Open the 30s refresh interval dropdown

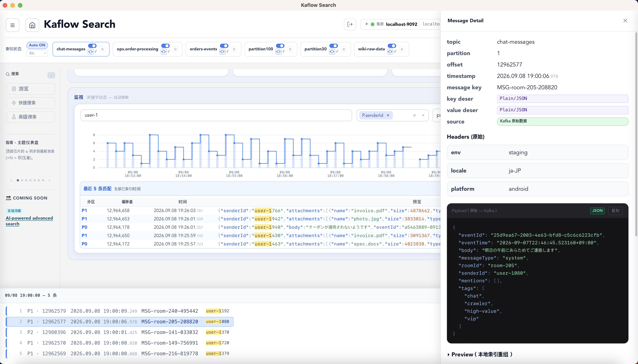coord(37,53)
